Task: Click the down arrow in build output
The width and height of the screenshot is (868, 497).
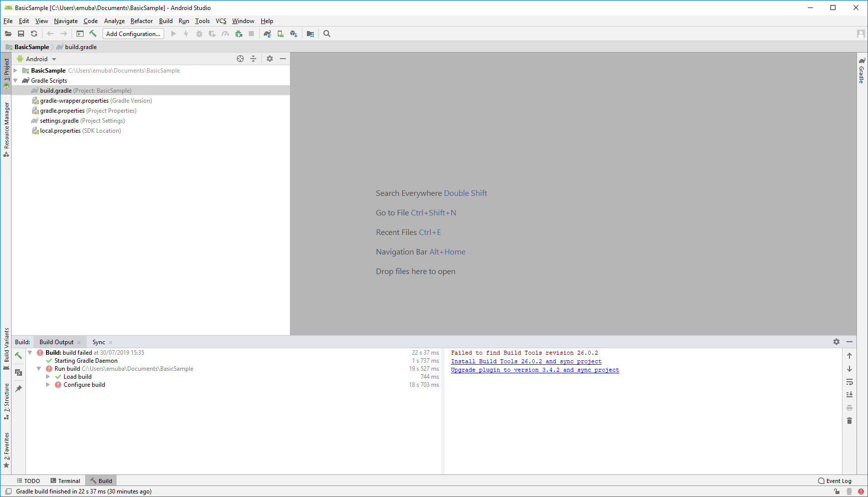Action: 849,369
